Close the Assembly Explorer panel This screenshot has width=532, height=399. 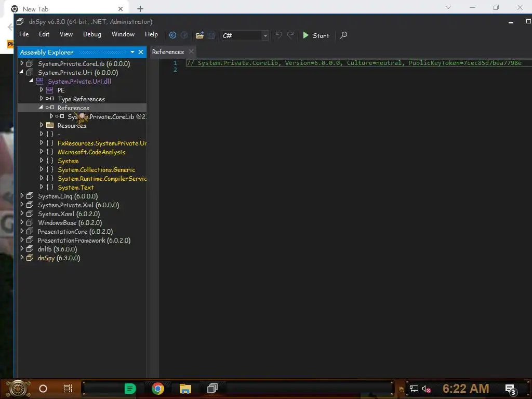141,52
